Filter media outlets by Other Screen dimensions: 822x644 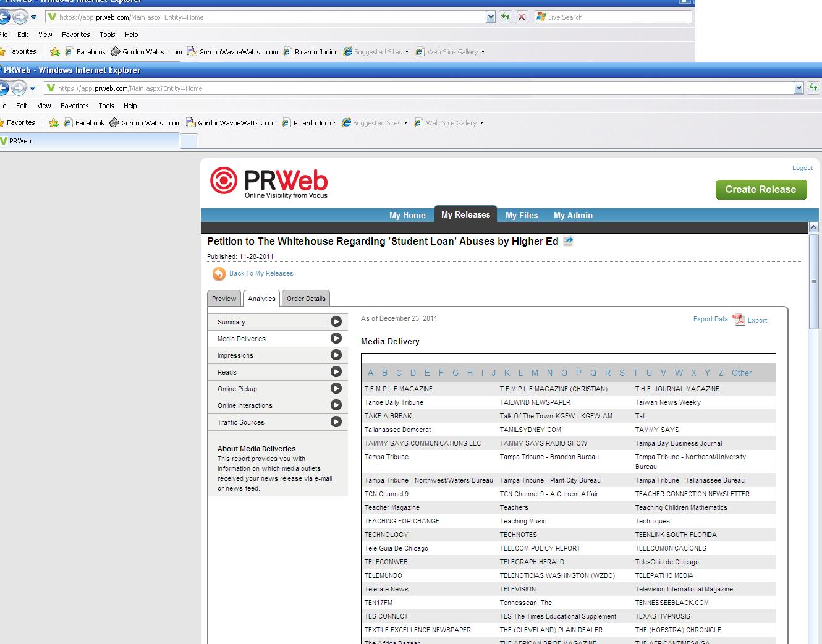click(742, 373)
